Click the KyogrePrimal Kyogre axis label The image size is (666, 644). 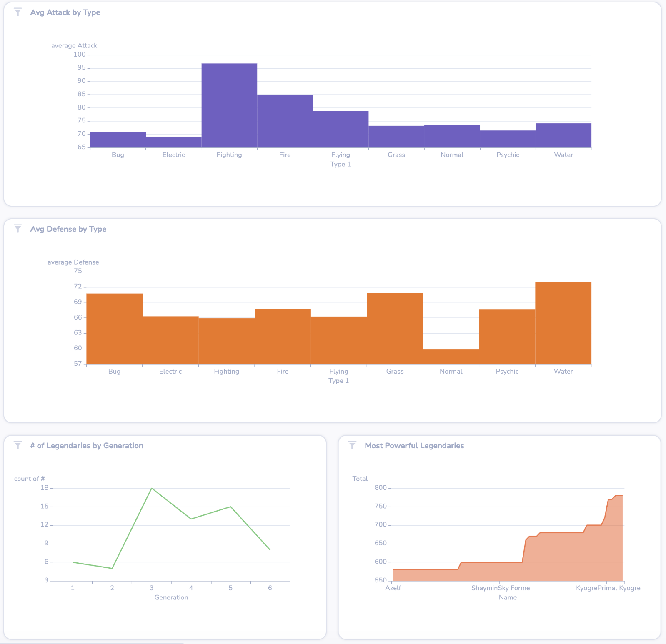pyautogui.click(x=608, y=588)
